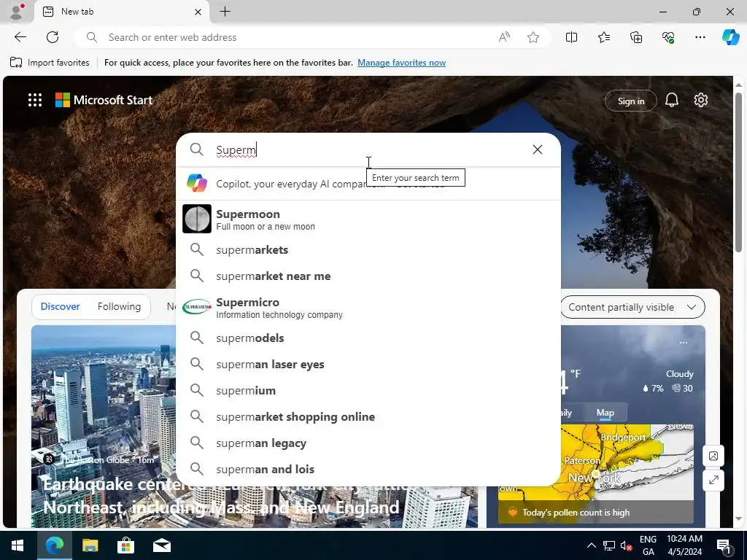Screen dimensions: 747x560
Task: Choose superman laser eyes suggestion
Action: tap(368, 364)
